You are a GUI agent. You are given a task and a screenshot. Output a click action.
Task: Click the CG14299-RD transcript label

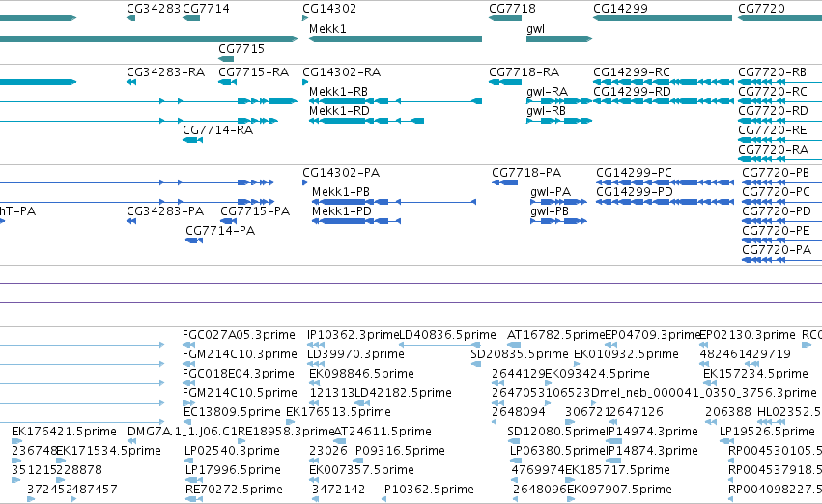coord(632,92)
